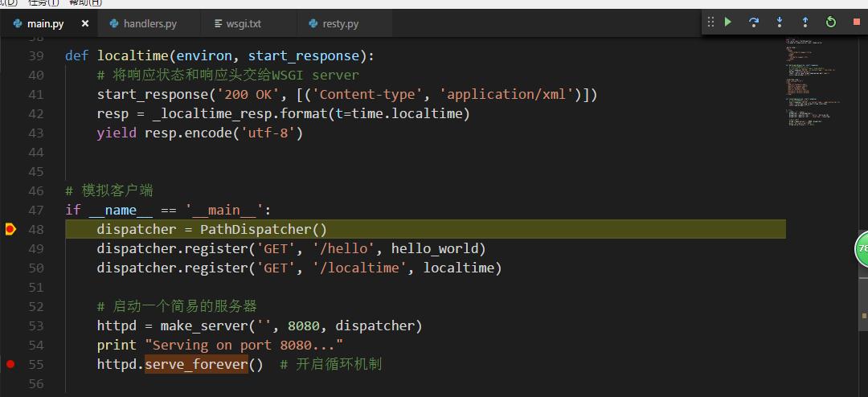Place cursor on highlighted serve_forever text
The height and width of the screenshot is (397, 868).
tap(196, 364)
